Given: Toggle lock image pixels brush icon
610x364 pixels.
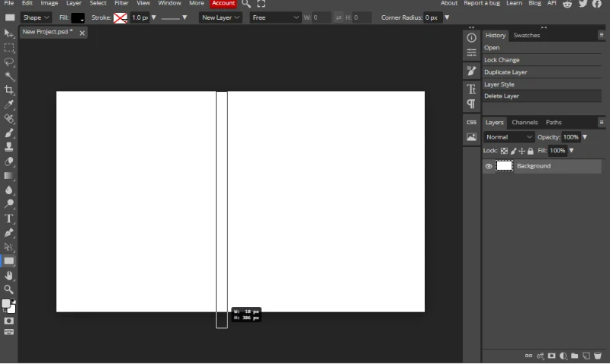Looking at the screenshot, I should 513,151.
